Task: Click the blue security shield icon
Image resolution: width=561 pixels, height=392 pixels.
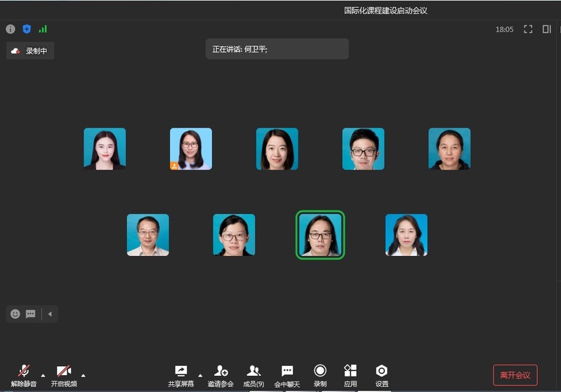Action: 27,29
